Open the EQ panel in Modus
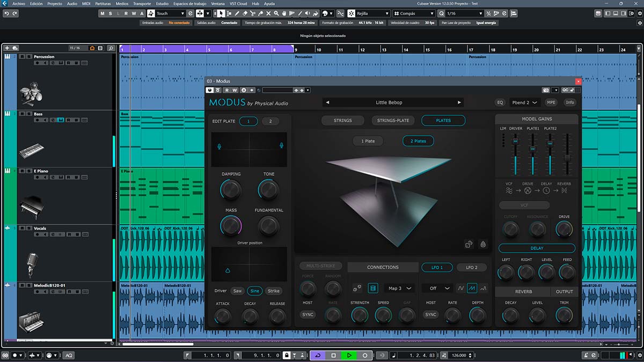 pos(500,102)
